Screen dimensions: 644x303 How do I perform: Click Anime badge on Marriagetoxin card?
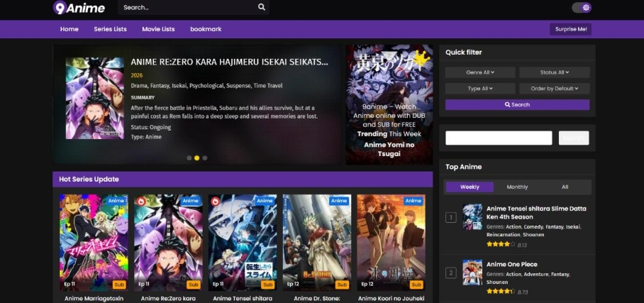coord(116,201)
